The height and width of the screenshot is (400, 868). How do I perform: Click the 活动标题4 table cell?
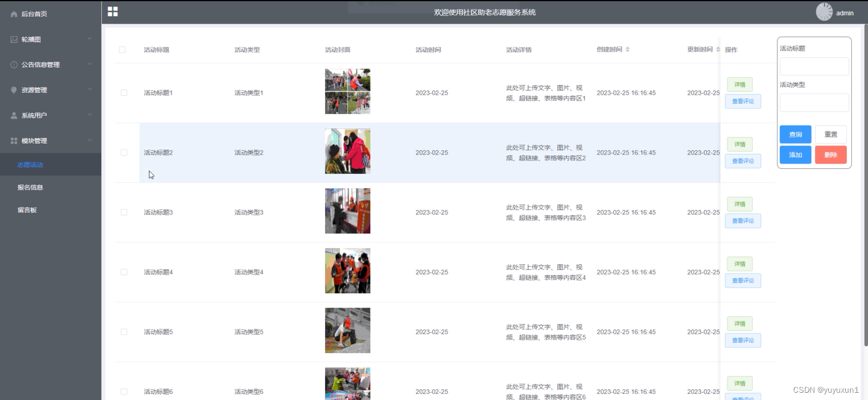click(158, 272)
